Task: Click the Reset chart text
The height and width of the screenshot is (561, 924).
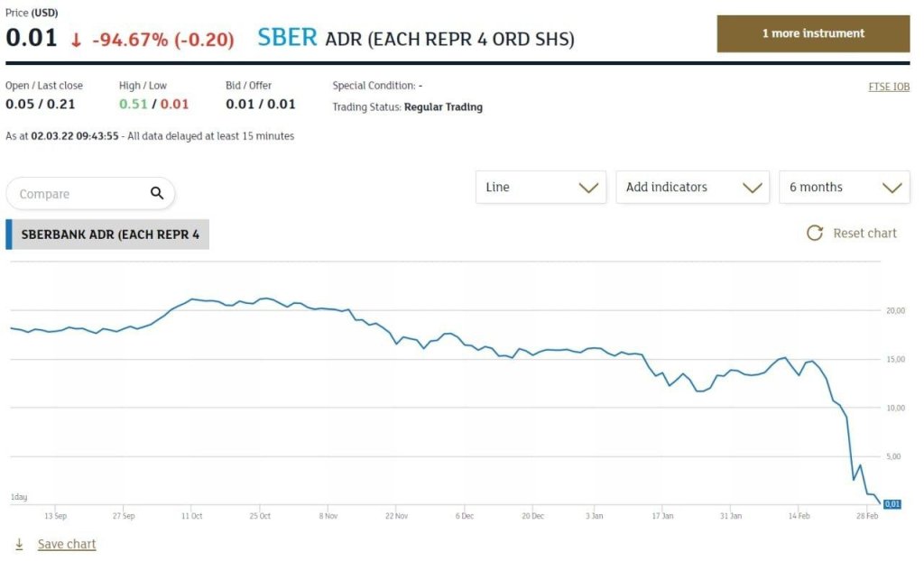Action: [x=864, y=233]
